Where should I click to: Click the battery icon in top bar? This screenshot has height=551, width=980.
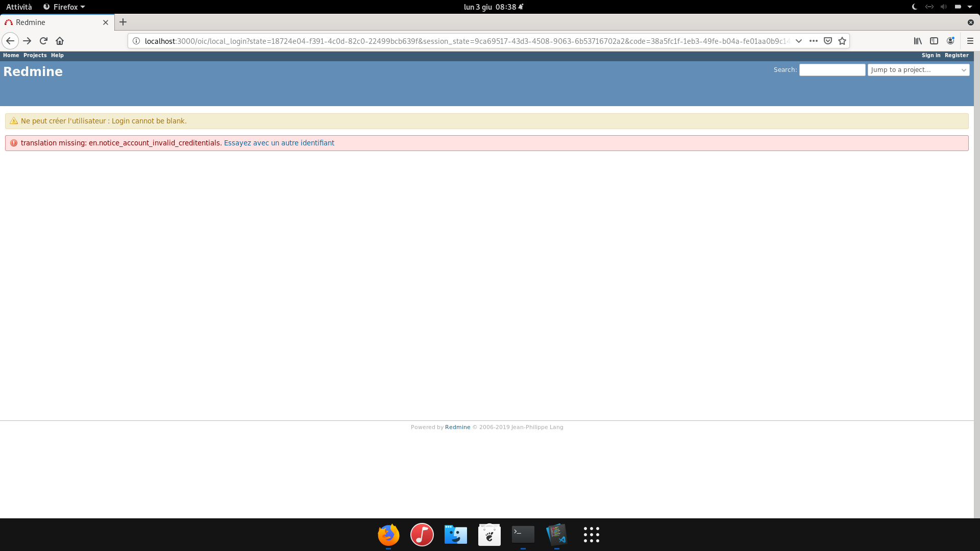coord(958,7)
